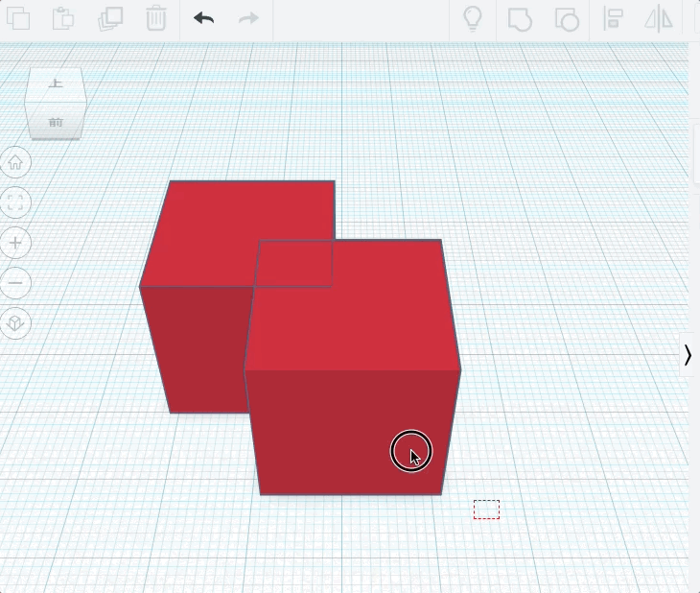Expand the collapsed right side panel

688,355
